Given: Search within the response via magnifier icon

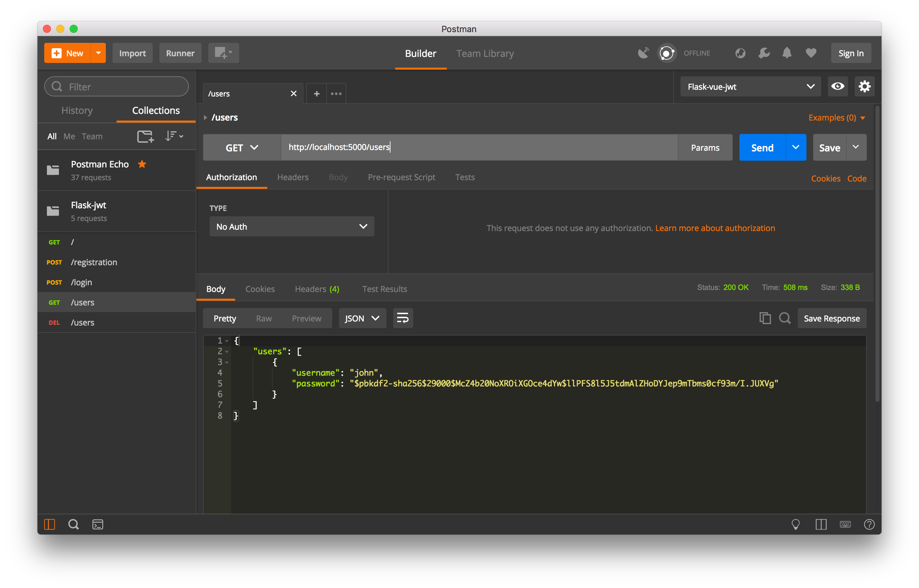Looking at the screenshot, I should tap(785, 318).
